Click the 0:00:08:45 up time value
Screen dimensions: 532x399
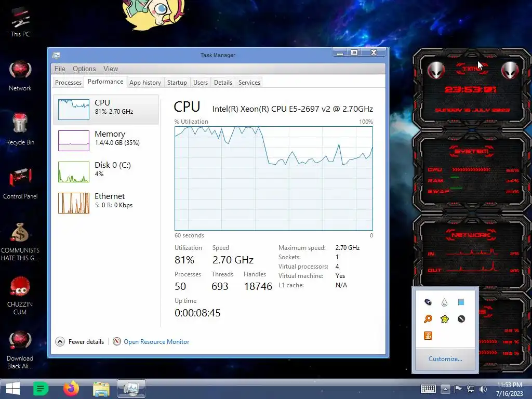197,313
